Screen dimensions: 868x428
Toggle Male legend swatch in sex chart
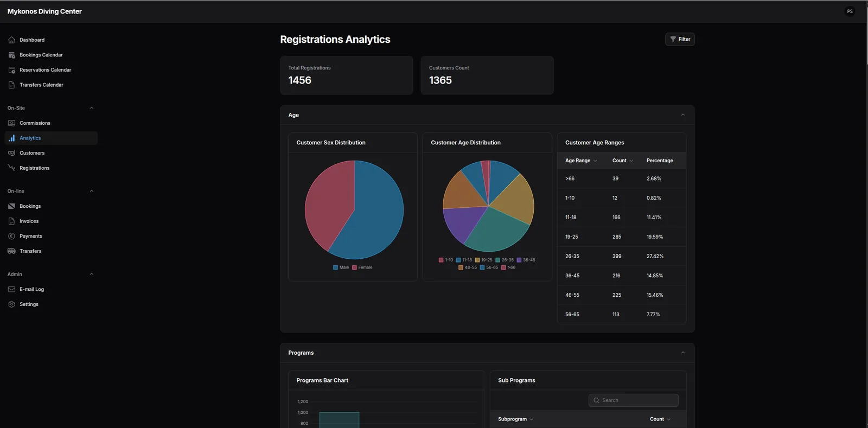pyautogui.click(x=335, y=267)
